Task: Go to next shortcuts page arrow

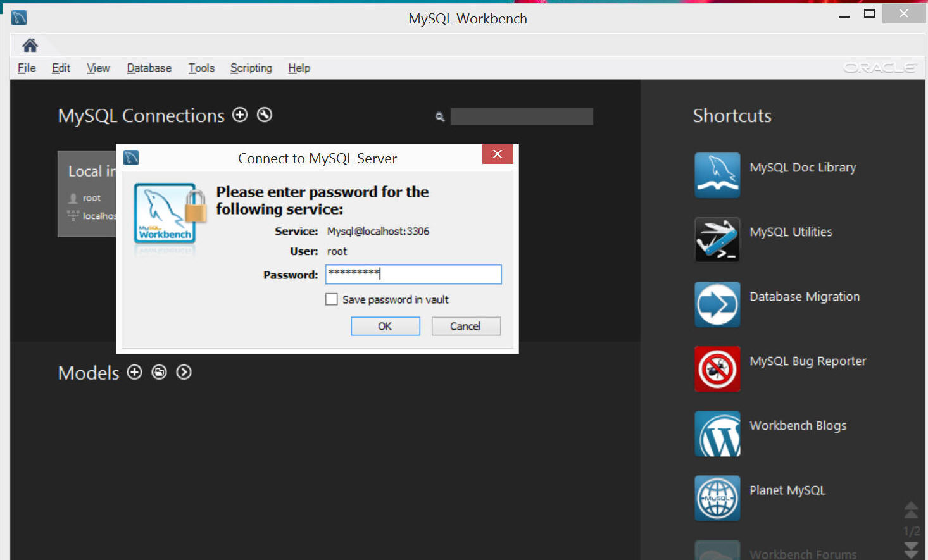Action: pos(911,550)
